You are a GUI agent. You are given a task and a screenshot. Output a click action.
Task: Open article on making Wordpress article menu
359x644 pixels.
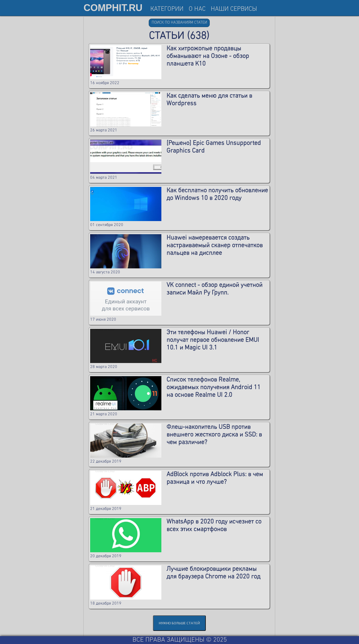point(209,99)
